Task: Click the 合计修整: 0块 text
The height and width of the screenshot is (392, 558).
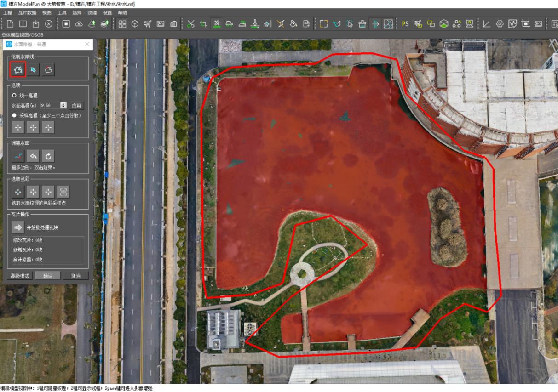Action: 28,260
